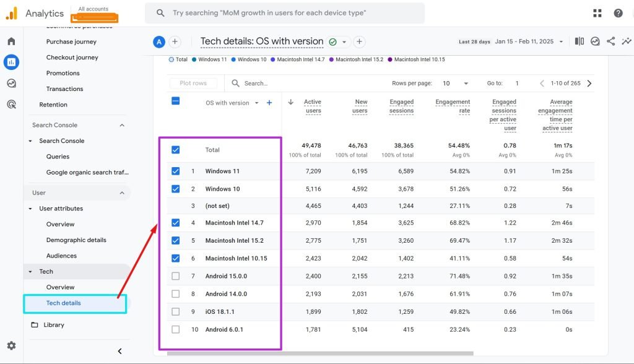Open the Rows per page dropdown
Screen dimensions: 634x364
(x=455, y=83)
